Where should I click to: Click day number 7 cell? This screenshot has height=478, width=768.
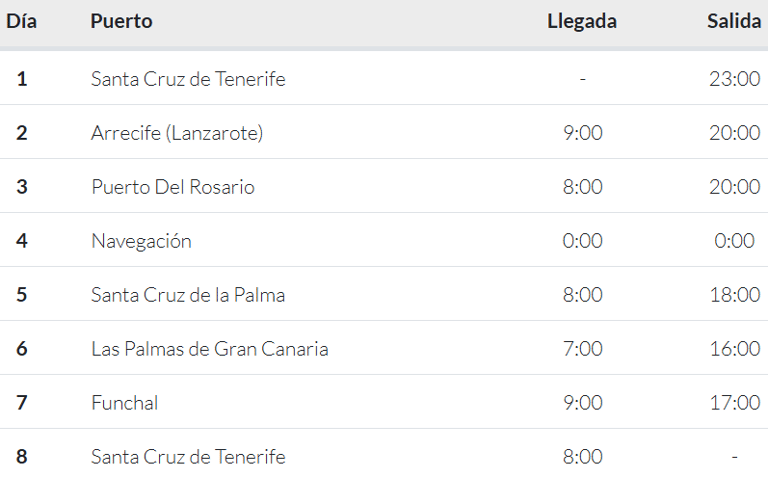point(22,403)
